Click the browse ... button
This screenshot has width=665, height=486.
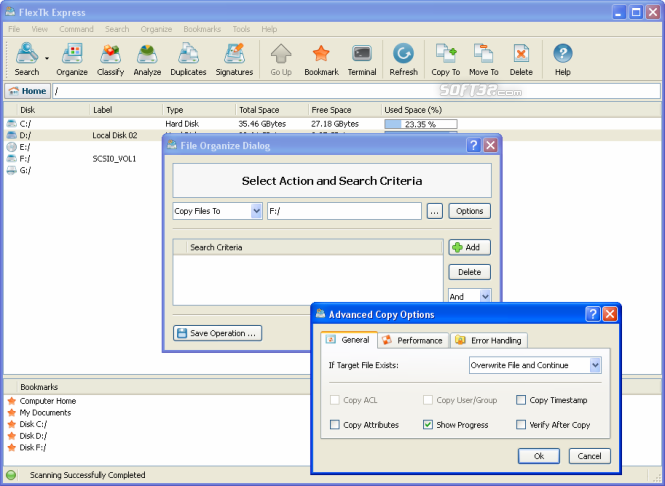(434, 211)
